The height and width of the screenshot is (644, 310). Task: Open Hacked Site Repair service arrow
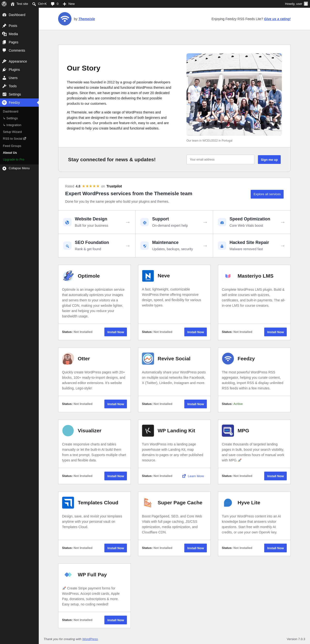[x=283, y=246]
